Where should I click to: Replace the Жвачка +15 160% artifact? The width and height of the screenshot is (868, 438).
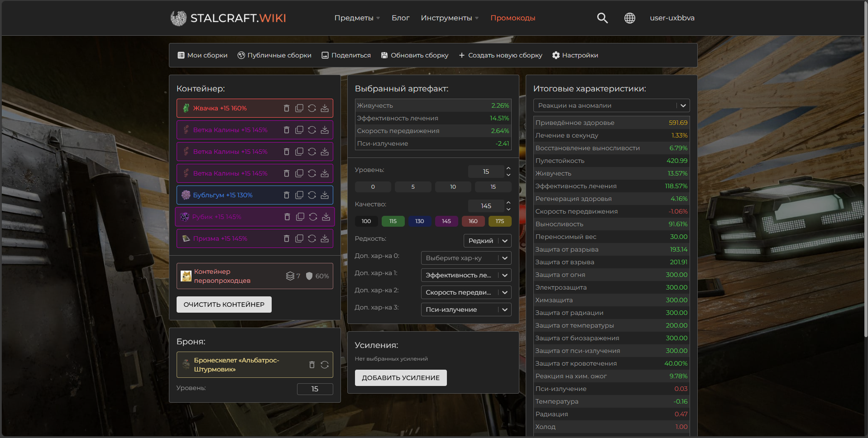[x=312, y=108]
